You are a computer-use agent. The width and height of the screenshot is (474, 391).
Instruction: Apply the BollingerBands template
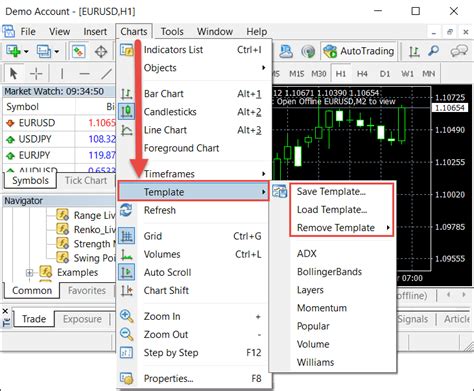pyautogui.click(x=329, y=272)
